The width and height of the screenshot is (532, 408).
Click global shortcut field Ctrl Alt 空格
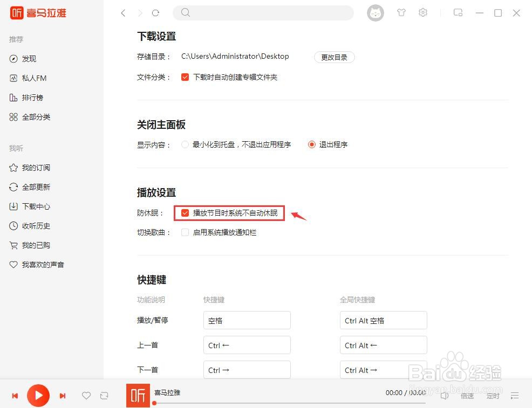[384, 320]
